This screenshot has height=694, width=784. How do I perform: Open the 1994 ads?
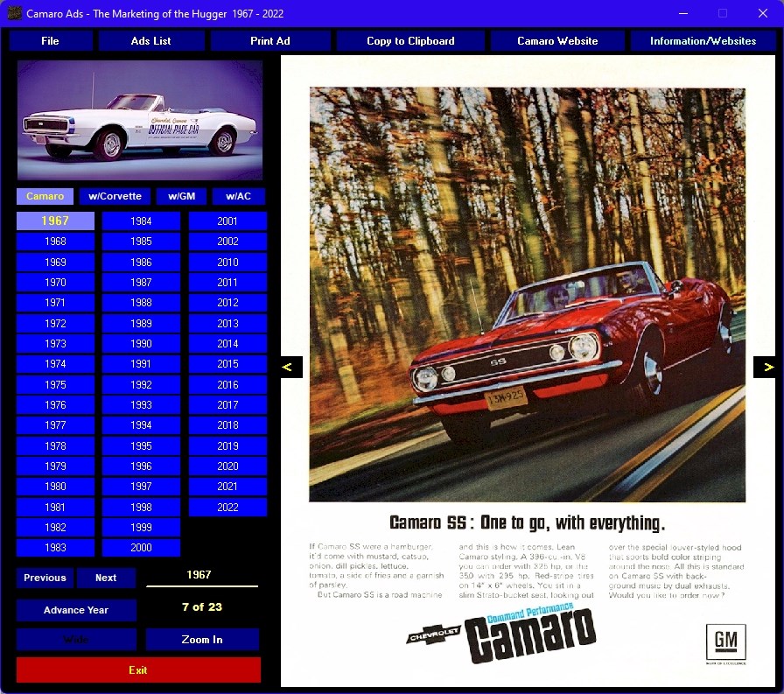(141, 425)
